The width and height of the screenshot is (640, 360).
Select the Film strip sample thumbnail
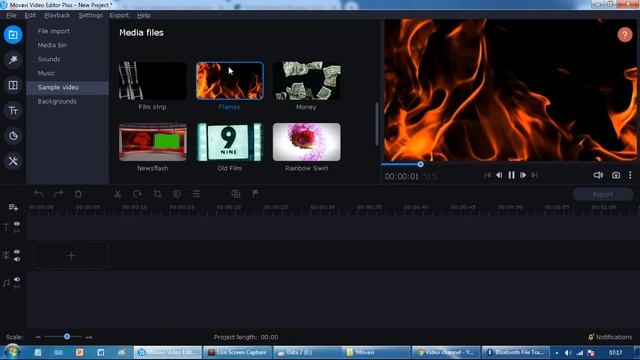[153, 81]
